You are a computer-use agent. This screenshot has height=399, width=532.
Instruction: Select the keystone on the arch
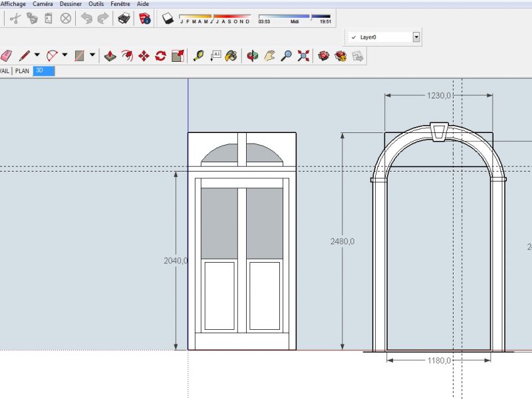click(x=439, y=132)
